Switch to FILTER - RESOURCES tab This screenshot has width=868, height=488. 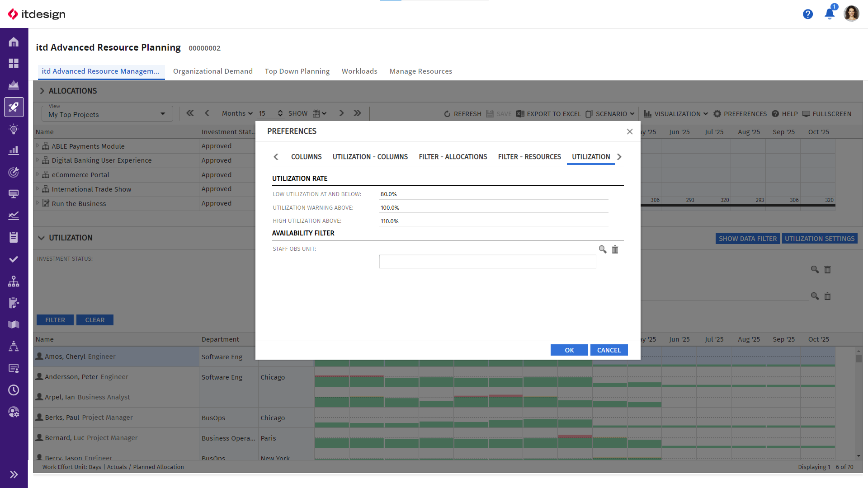click(529, 157)
